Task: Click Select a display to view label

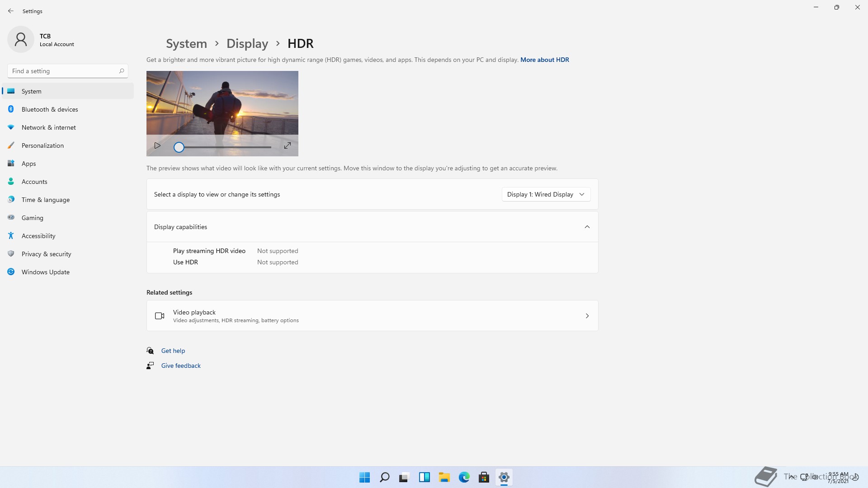Action: pyautogui.click(x=217, y=194)
